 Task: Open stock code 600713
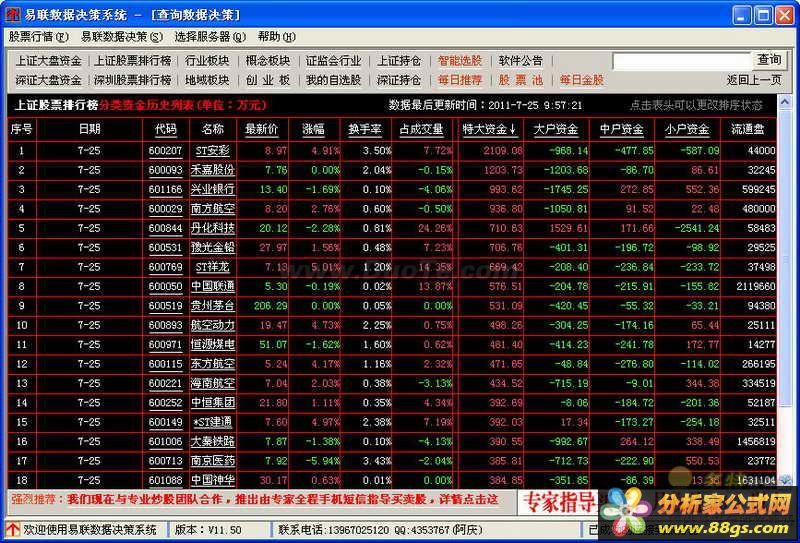[x=165, y=461]
